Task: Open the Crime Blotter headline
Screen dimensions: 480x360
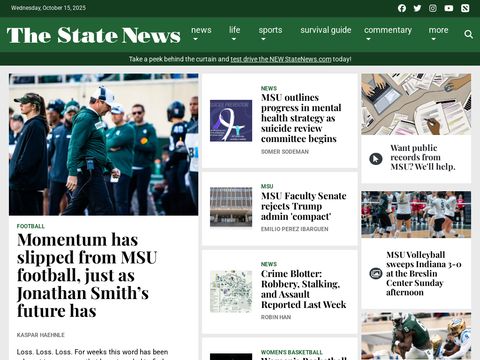Action: [303, 289]
